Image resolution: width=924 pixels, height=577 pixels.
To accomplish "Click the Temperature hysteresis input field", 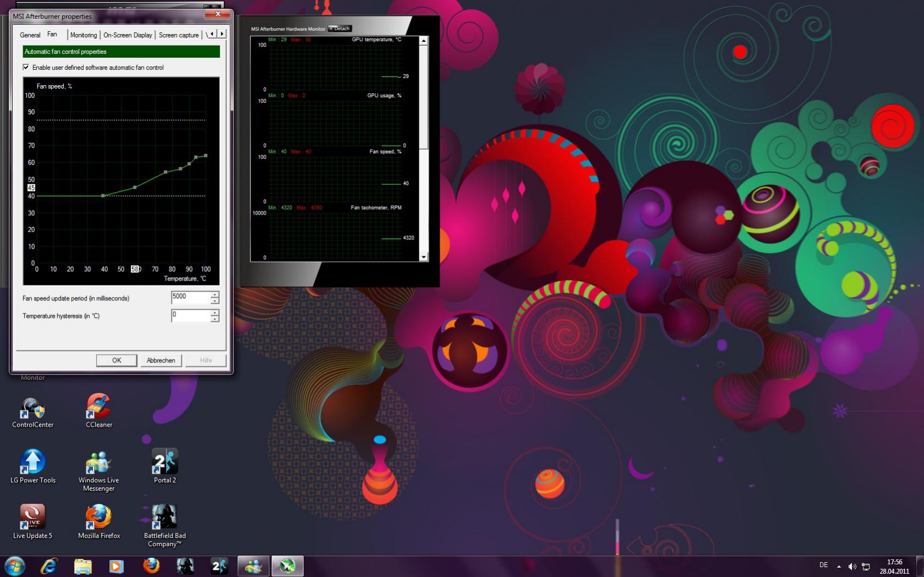I will [190, 315].
